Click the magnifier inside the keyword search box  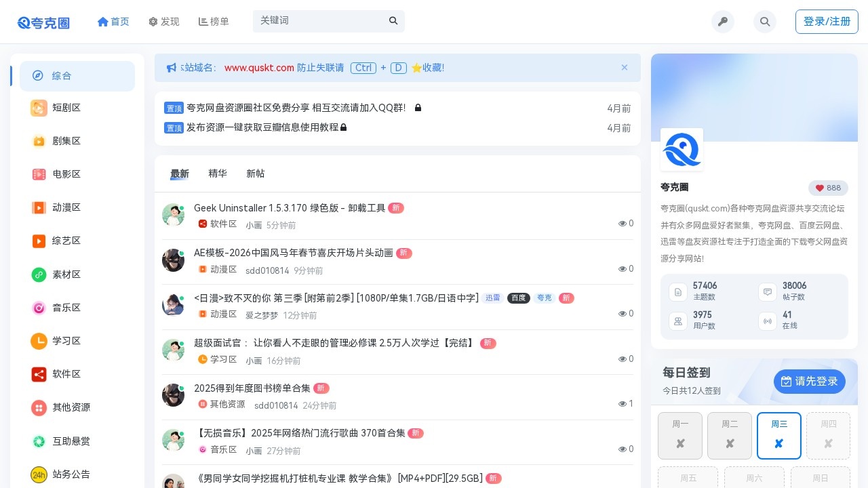click(393, 21)
